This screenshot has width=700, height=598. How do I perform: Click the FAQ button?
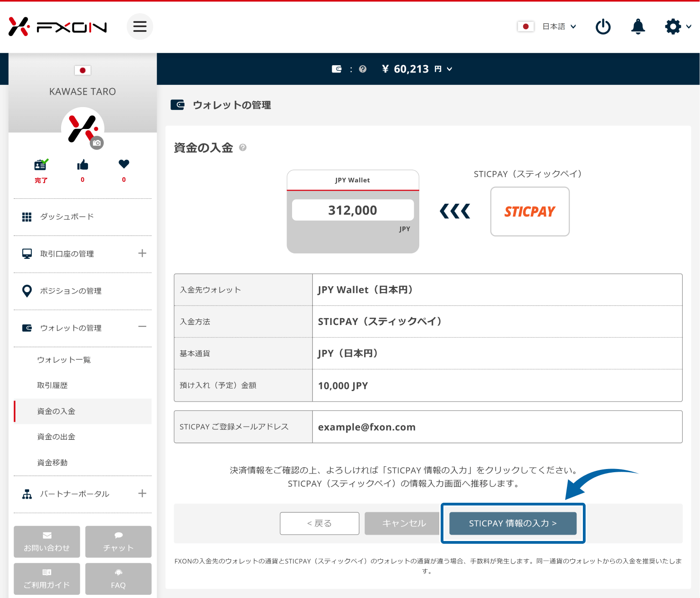[118, 579]
